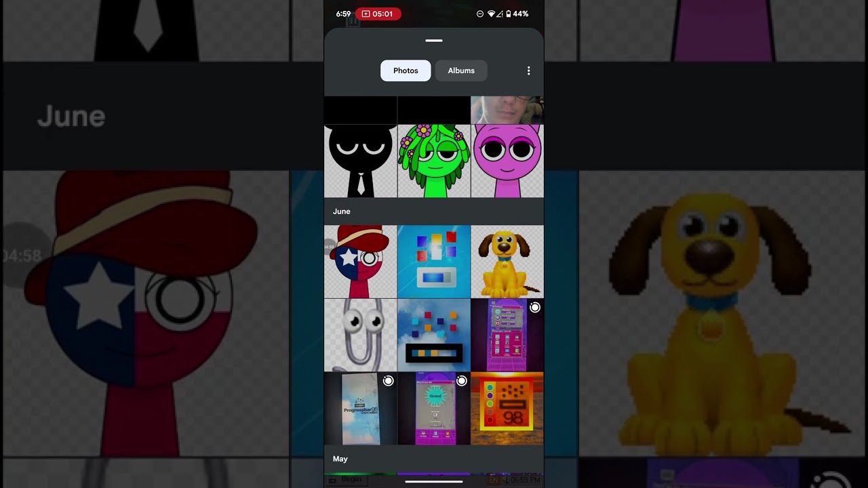Tap the battery icon in status bar
Screen dimensions: 868x488
click(x=509, y=14)
